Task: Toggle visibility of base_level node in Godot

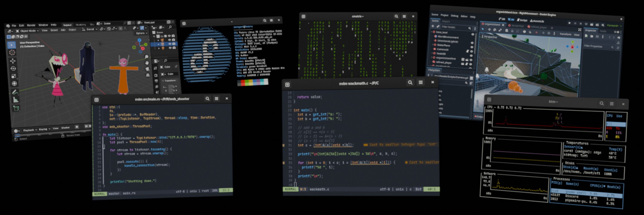Action: click(x=473, y=35)
